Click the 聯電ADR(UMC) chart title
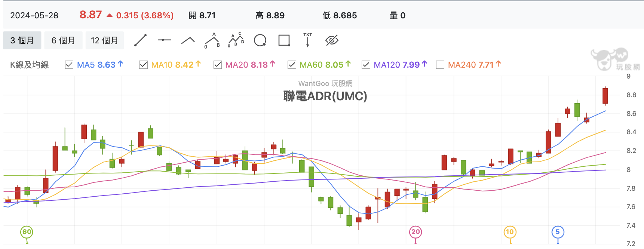Screen dimensions: 644x249 click(x=325, y=96)
